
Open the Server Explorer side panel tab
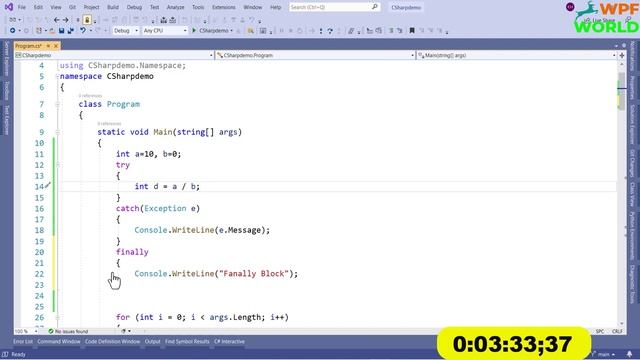6,58
